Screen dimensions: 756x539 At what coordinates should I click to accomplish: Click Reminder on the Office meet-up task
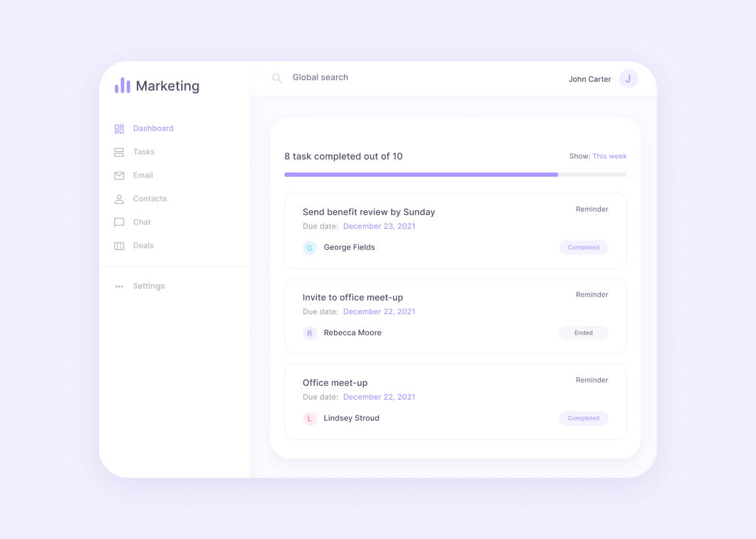click(592, 380)
